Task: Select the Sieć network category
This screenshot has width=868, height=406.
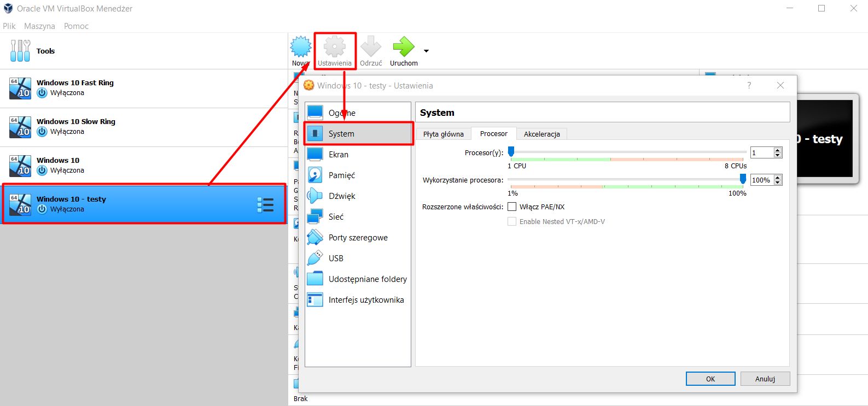Action: point(358,216)
